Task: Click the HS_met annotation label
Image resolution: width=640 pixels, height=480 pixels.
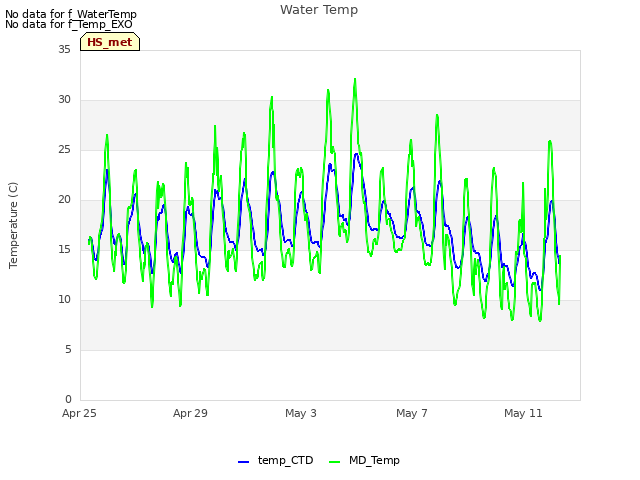Action: coord(110,42)
